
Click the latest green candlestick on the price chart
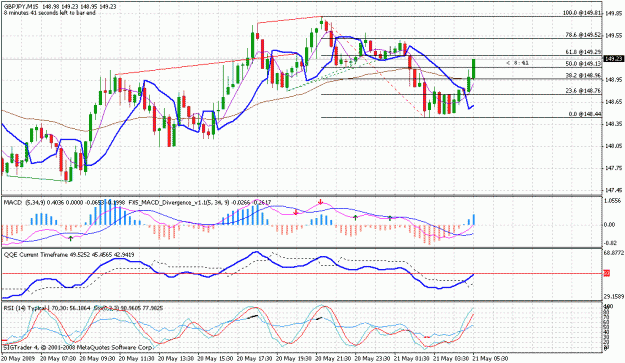point(474,69)
